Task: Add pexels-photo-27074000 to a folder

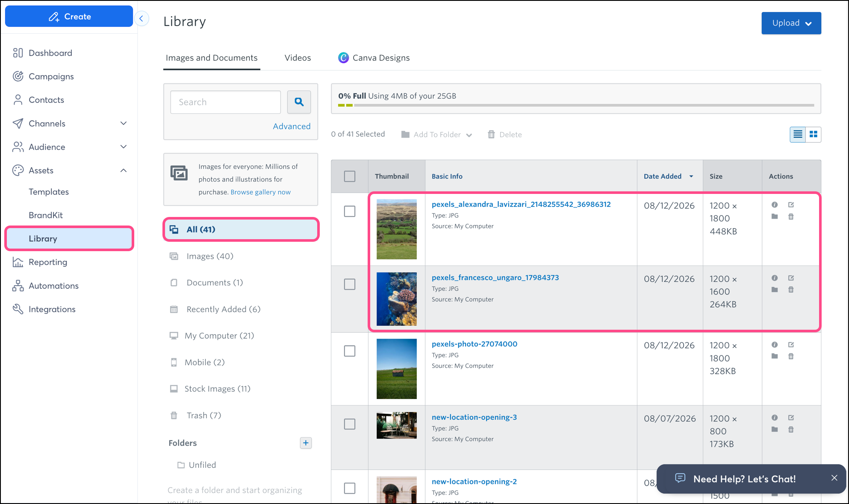Action: 775,356
